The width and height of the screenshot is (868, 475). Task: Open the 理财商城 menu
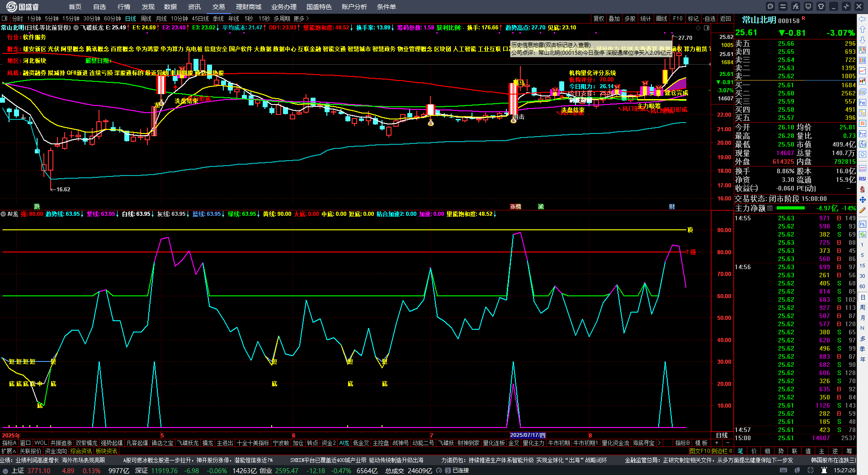249,7
